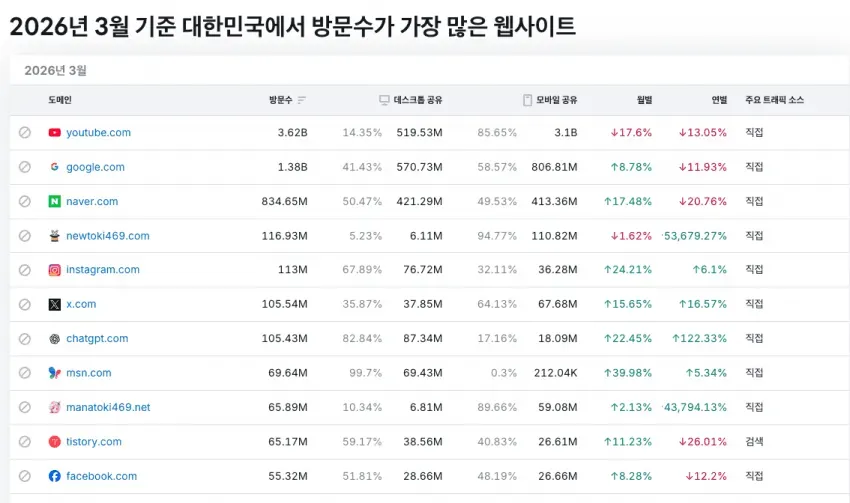Click the exclude icon in x.com row

click(24, 304)
